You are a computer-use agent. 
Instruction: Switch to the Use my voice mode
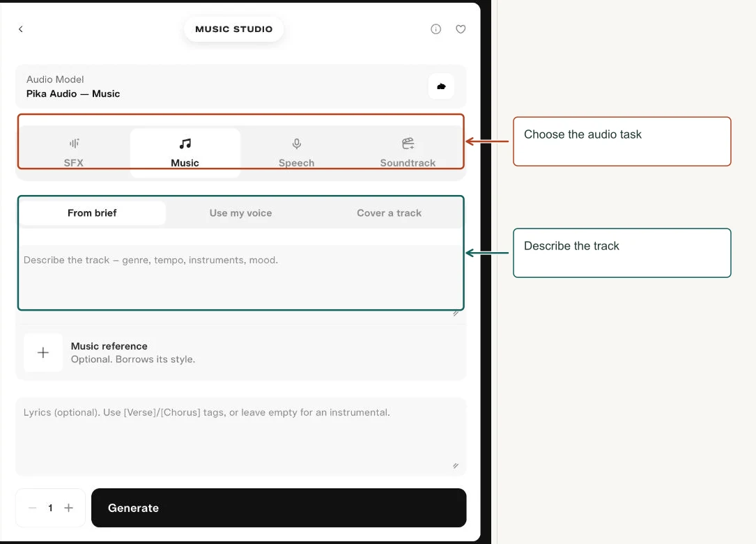click(240, 213)
